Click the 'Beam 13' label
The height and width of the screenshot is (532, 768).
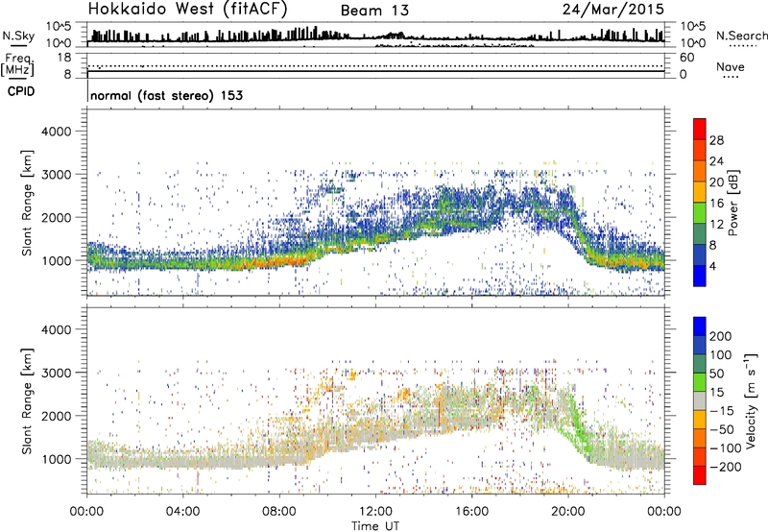(x=374, y=11)
